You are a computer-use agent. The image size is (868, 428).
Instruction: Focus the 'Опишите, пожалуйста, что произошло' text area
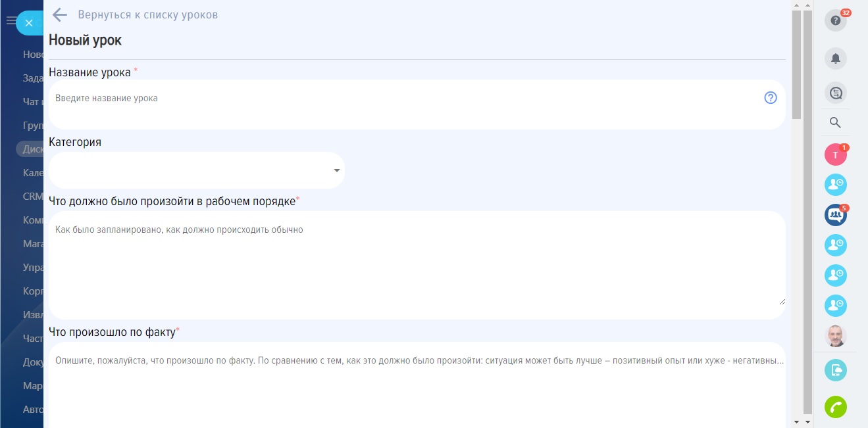(x=417, y=385)
